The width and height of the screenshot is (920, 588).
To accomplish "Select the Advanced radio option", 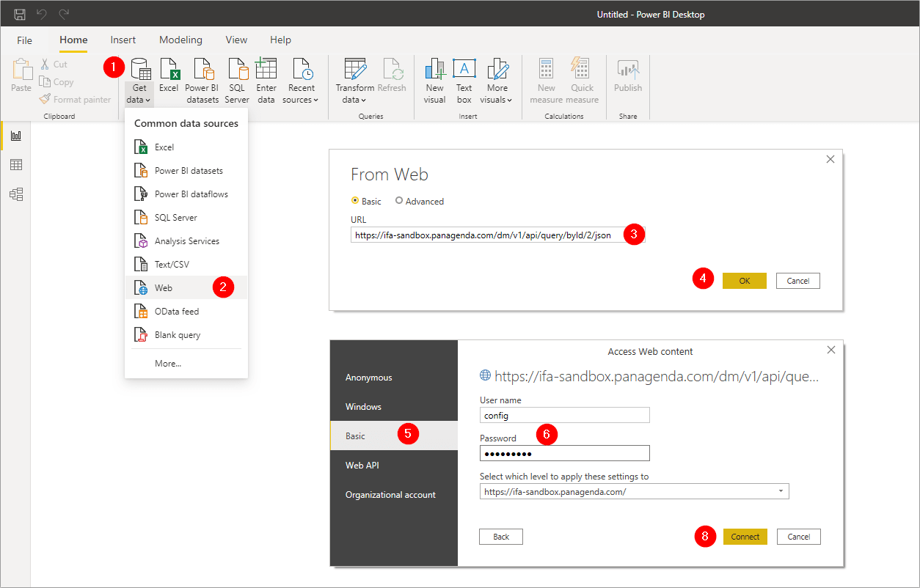I will (399, 201).
